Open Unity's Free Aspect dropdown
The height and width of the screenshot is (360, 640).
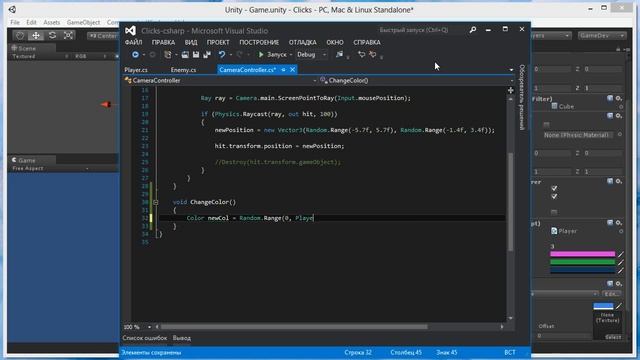(50, 168)
